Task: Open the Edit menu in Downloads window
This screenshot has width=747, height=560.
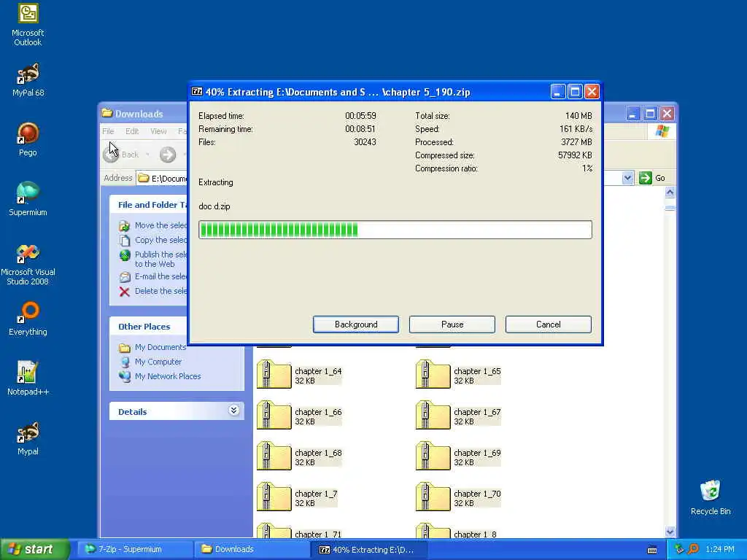Action: pos(132,131)
